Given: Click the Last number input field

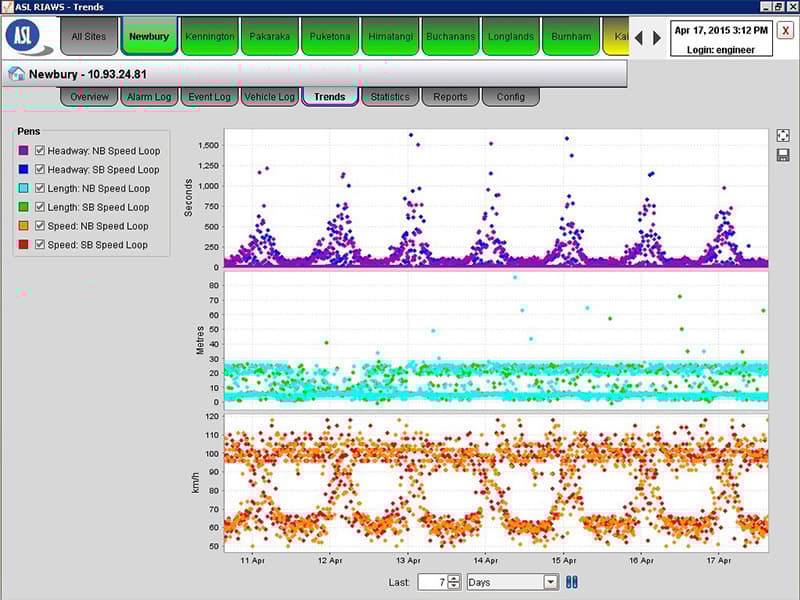Looking at the screenshot, I should (432, 582).
